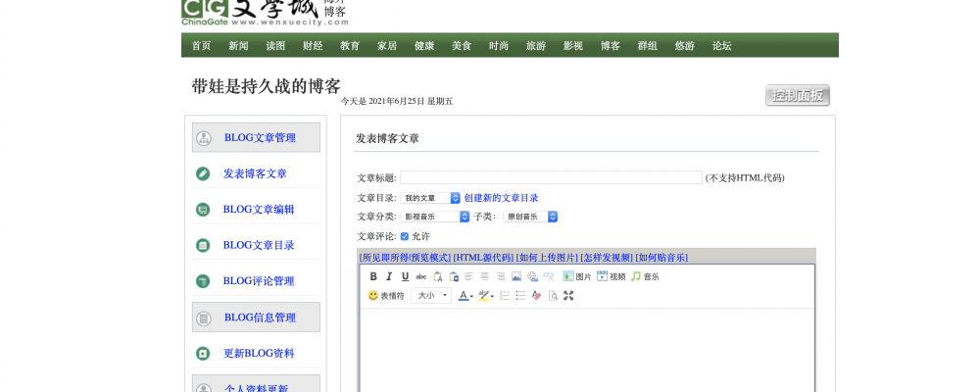
Task: Insert a hyperlink using globe-link icon
Action: [x=532, y=276]
